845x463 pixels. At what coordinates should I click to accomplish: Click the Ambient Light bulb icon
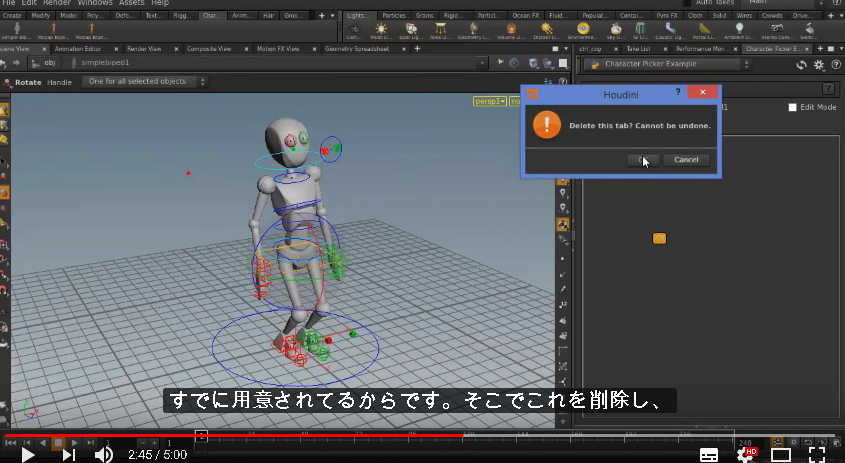point(739,28)
